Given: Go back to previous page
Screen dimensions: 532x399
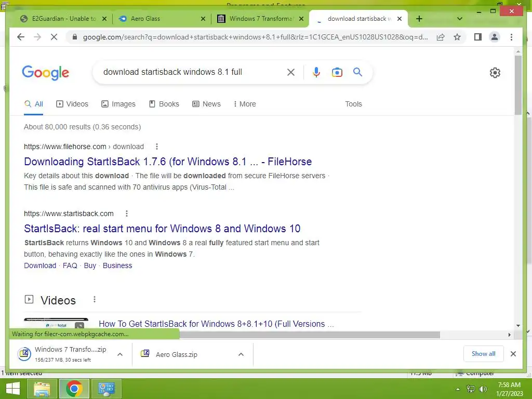Looking at the screenshot, I should click(x=21, y=37).
